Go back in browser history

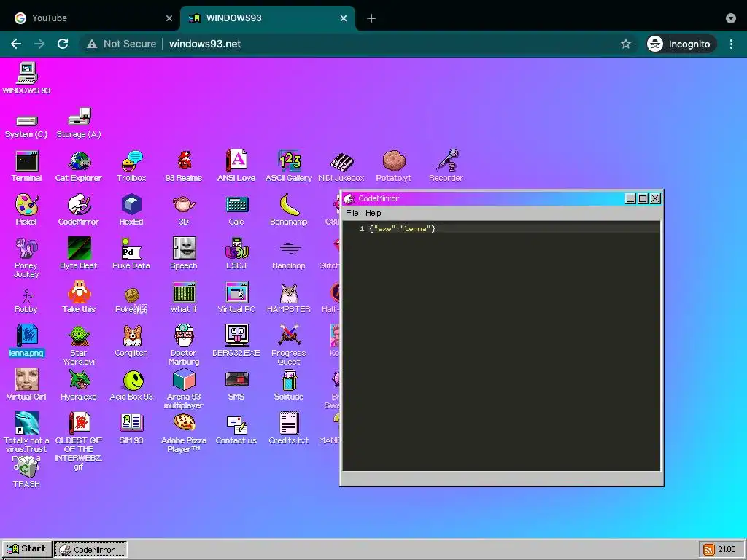click(16, 44)
